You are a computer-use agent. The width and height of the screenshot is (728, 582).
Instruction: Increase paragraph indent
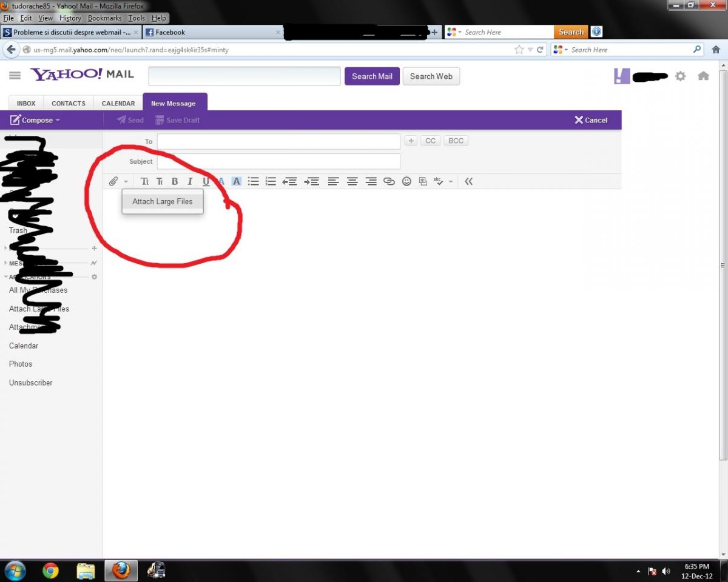[x=311, y=181]
